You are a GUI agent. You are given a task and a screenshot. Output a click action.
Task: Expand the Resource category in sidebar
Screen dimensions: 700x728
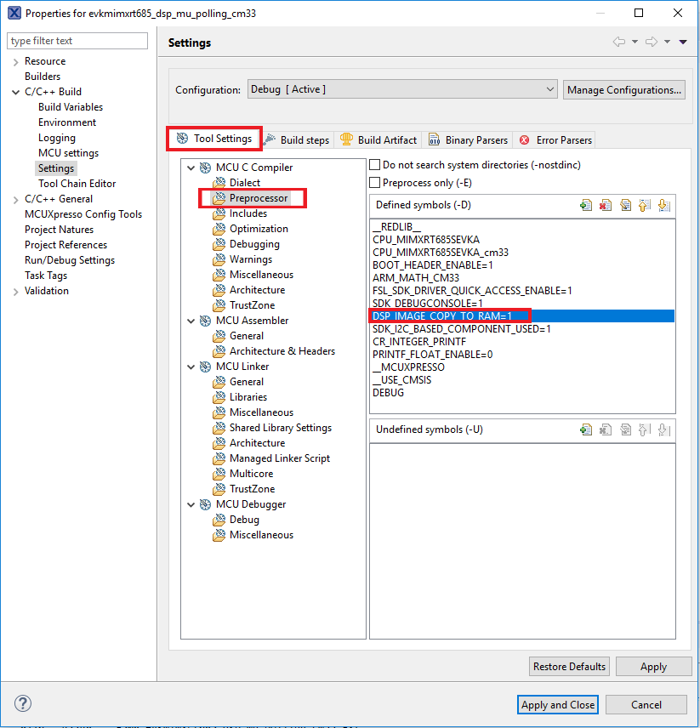[x=16, y=61]
